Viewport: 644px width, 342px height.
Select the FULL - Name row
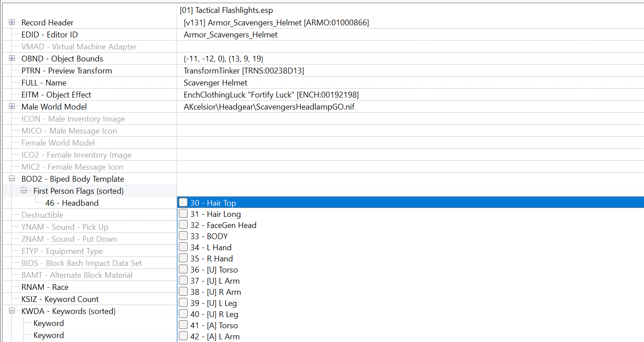click(x=44, y=82)
